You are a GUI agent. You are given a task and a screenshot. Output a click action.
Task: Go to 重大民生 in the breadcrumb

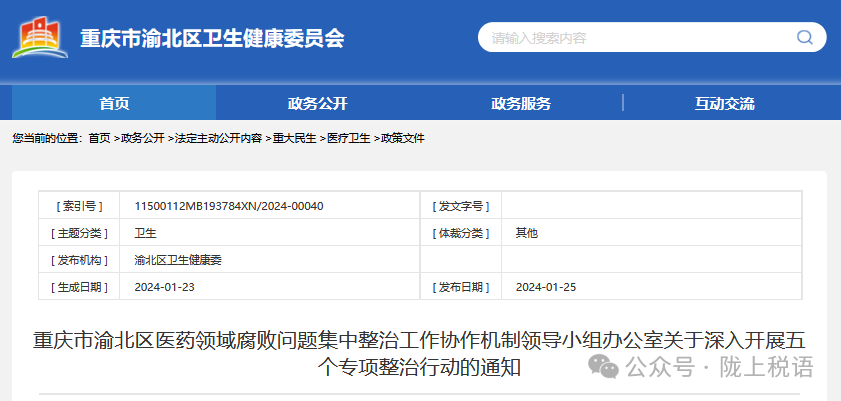click(294, 138)
